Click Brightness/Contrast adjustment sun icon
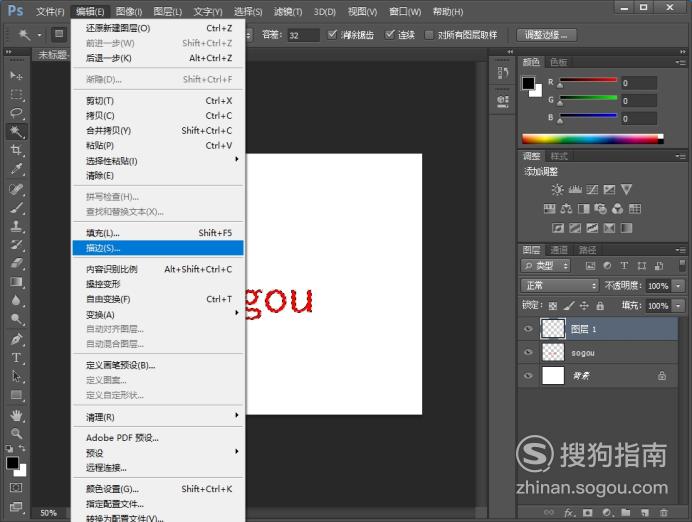This screenshot has height=522, width=692. pos(557,190)
